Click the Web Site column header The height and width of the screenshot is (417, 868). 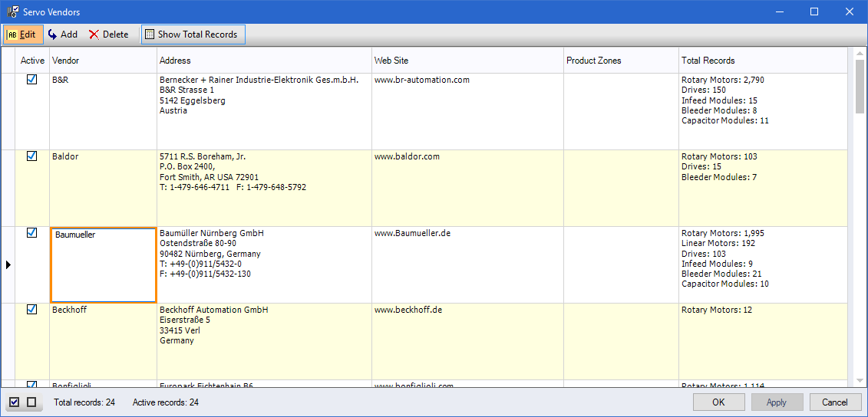click(467, 61)
